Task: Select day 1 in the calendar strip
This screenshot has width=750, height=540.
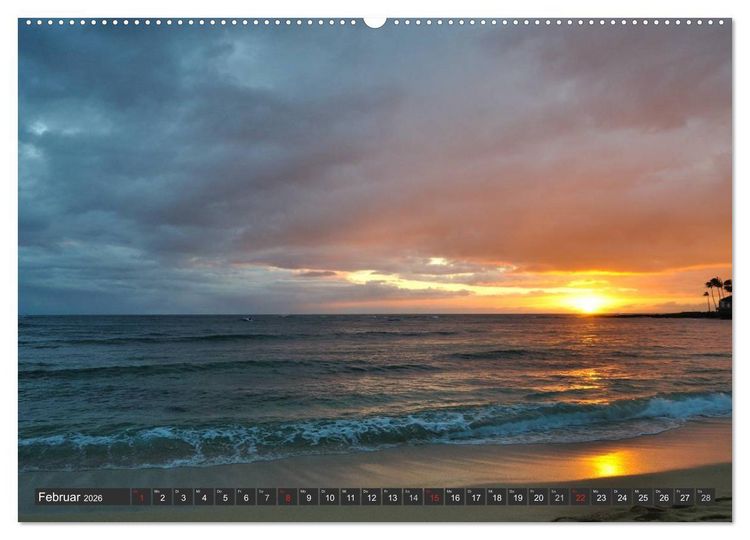Action: (141, 497)
